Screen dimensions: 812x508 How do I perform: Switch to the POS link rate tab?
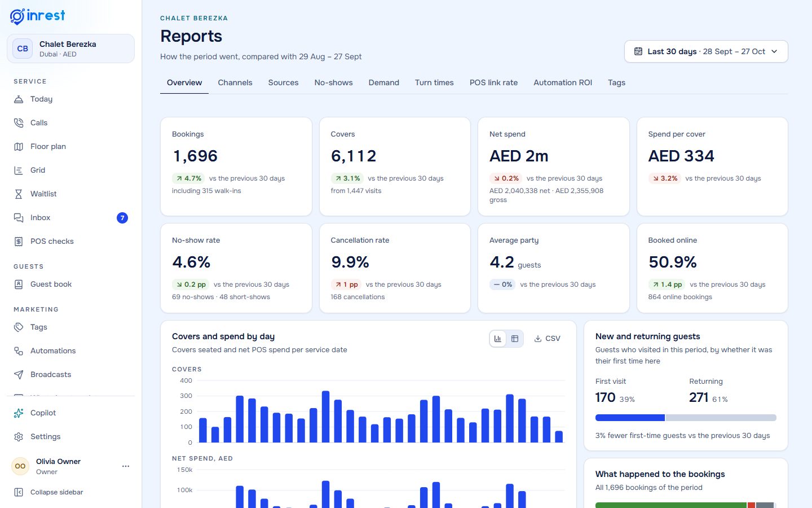(493, 82)
